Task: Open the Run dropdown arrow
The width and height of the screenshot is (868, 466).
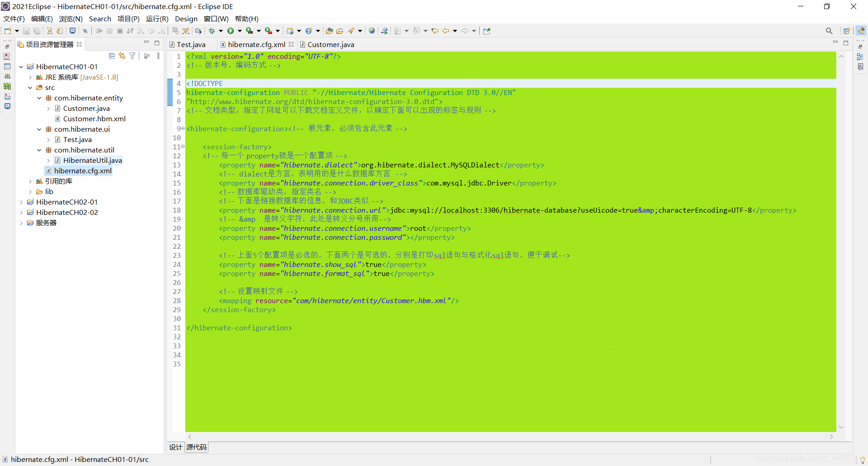Action: (x=240, y=31)
